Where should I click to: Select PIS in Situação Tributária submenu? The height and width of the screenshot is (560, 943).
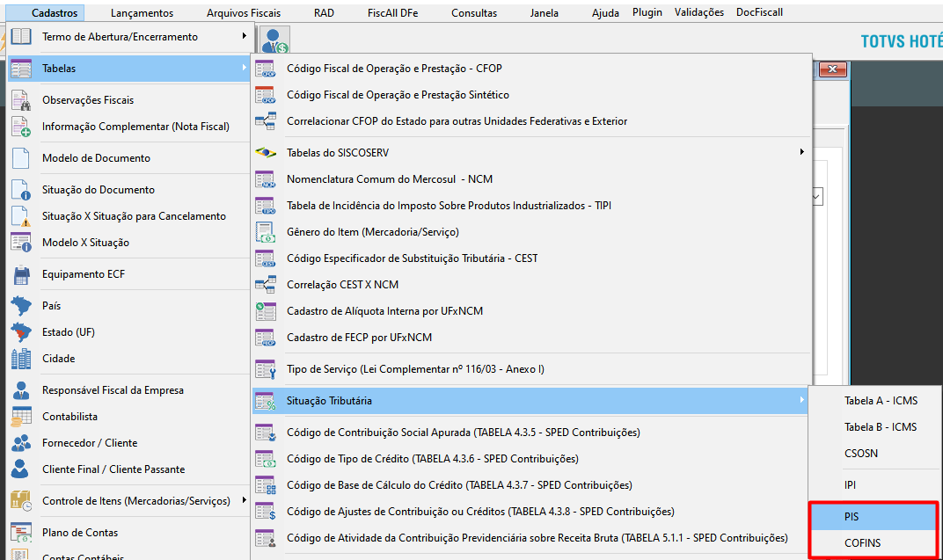[x=874, y=517]
